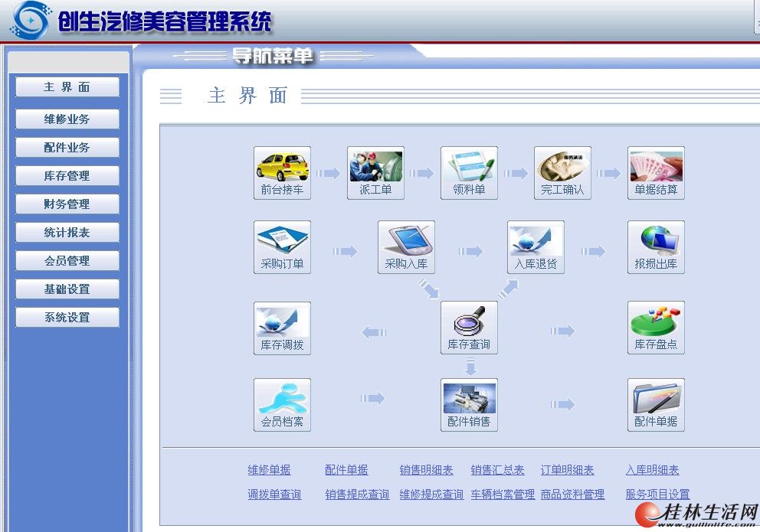Click the 服务项目设置 link
The width and height of the screenshot is (760, 532).
click(x=658, y=494)
